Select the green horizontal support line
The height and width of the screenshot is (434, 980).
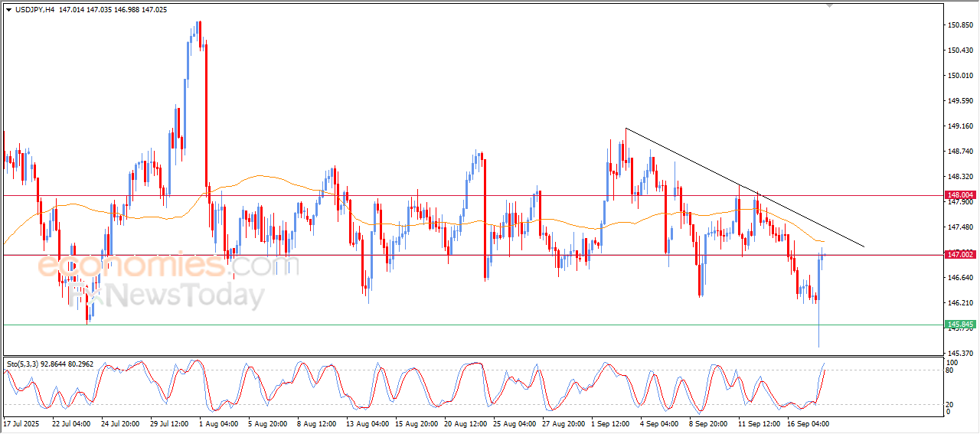tap(472, 325)
